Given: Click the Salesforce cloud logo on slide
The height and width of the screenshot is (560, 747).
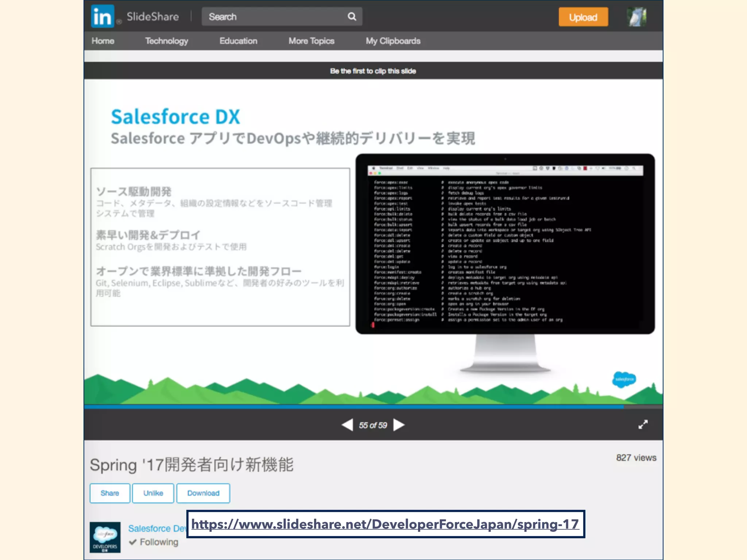Looking at the screenshot, I should point(624,380).
